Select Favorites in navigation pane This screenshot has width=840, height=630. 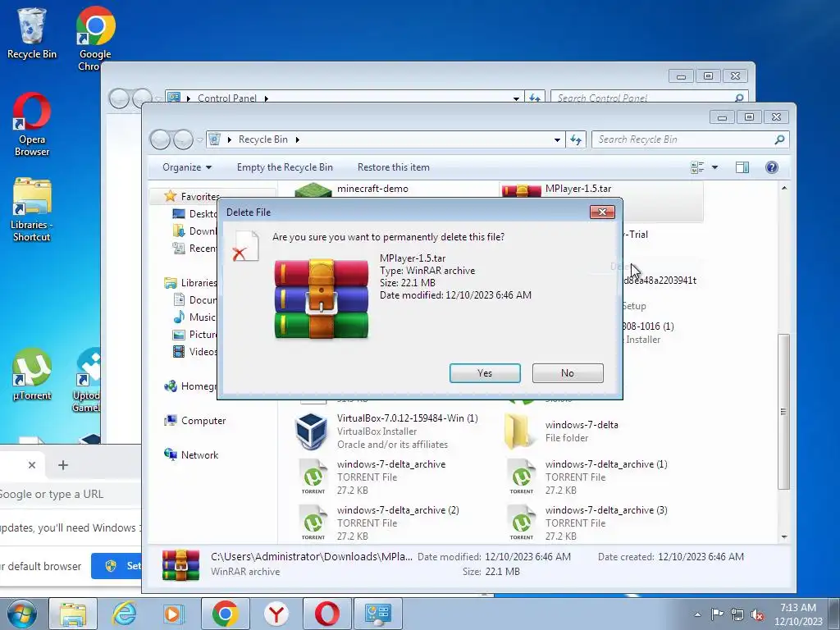click(x=199, y=197)
